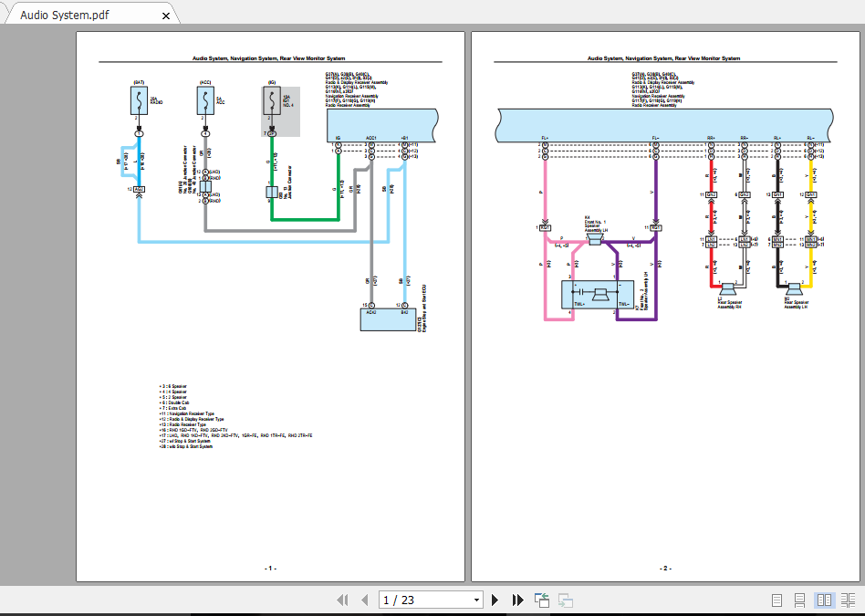Advance to the next page
This screenshot has height=616, width=865.
[x=495, y=600]
